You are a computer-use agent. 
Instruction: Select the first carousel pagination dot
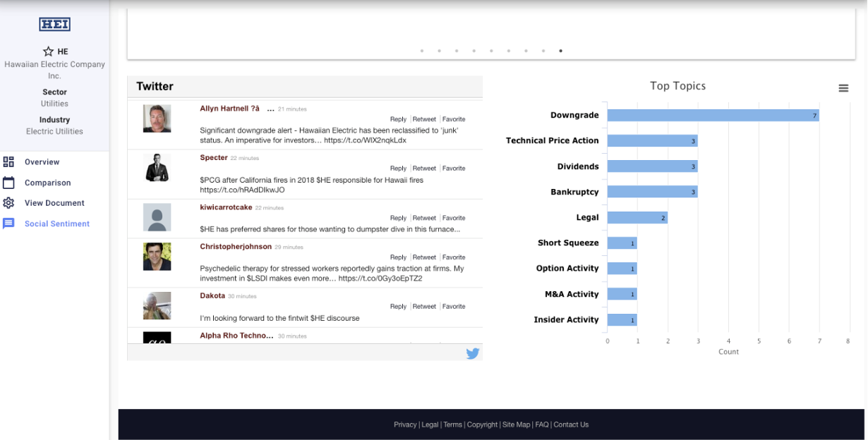coord(422,51)
